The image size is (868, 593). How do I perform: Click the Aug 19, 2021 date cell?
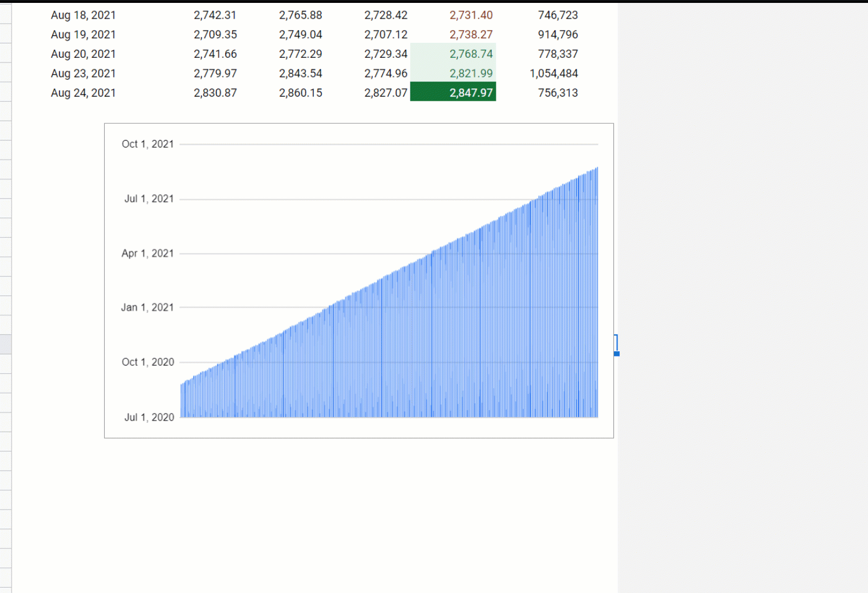83,35
